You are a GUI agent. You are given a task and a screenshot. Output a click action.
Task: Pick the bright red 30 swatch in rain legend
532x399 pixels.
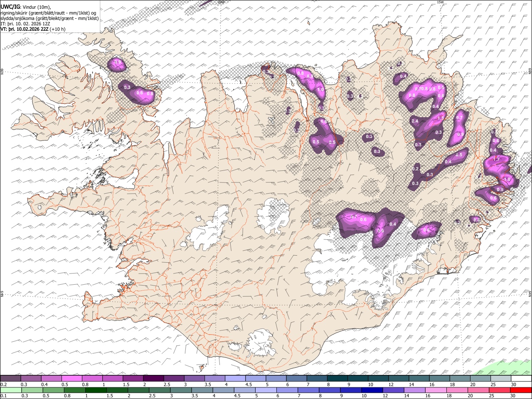coord(521,390)
